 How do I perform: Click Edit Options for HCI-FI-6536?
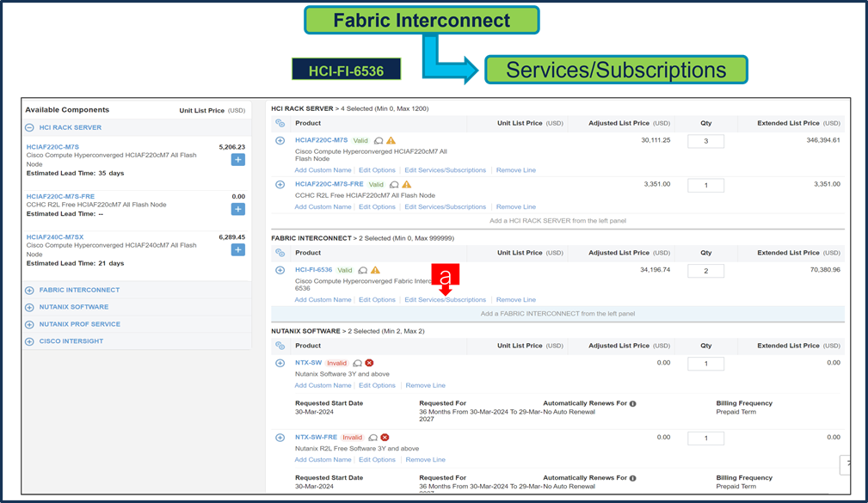[x=377, y=300]
